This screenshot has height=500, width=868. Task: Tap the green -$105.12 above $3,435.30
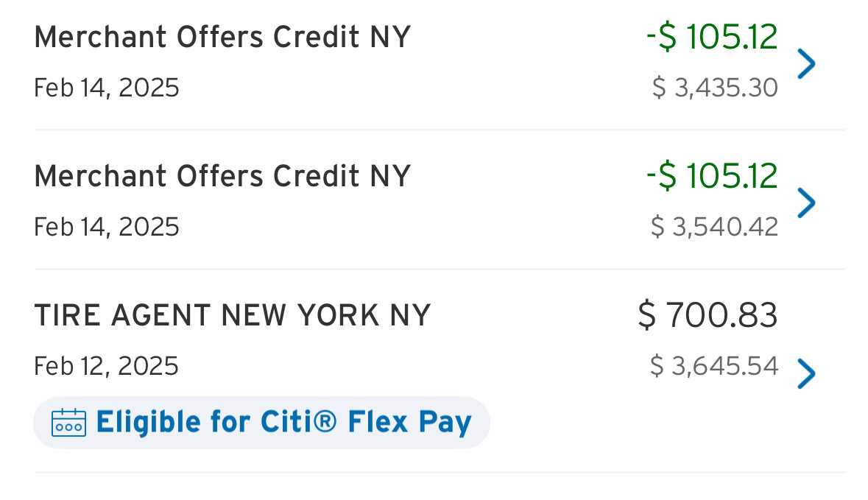[x=711, y=37]
